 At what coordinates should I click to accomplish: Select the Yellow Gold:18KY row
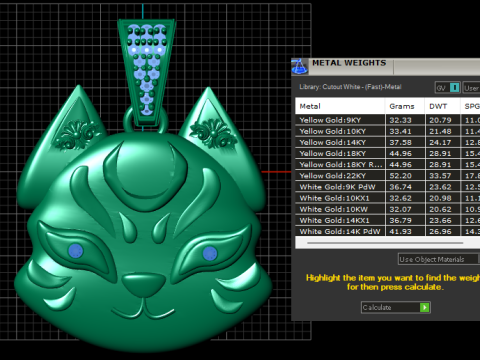388,153
